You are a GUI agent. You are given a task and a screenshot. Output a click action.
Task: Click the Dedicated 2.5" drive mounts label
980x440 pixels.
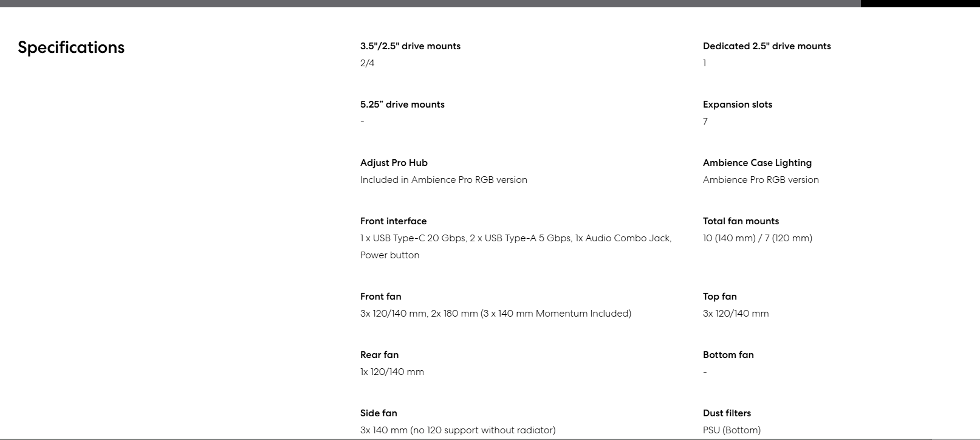click(767, 46)
